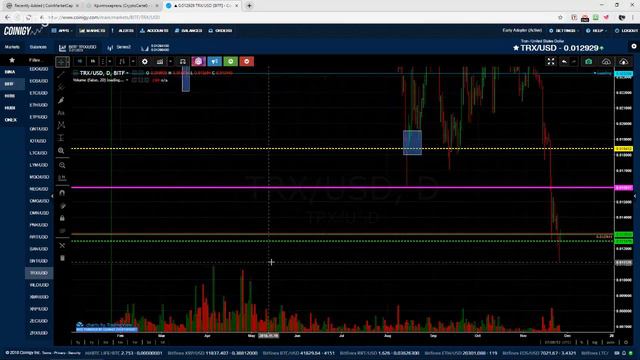640x360 pixels.
Task: Expand the TRX/USD, D, BITF legend arrow
Action: [x=127, y=73]
